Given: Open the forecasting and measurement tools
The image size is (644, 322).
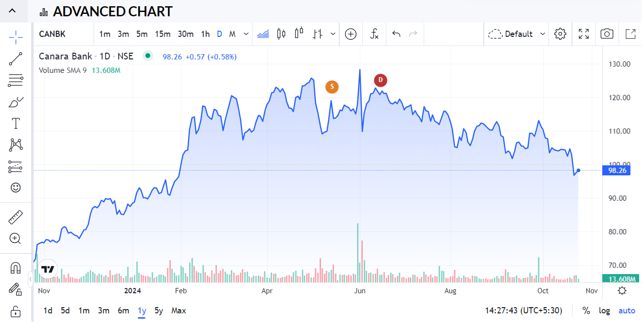Looking at the screenshot, I should tap(15, 166).
